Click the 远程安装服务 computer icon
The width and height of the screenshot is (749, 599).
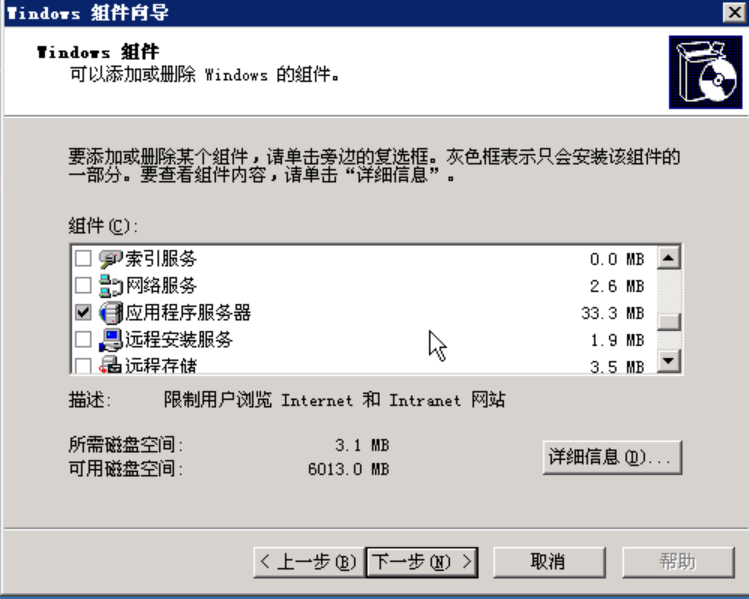point(110,340)
